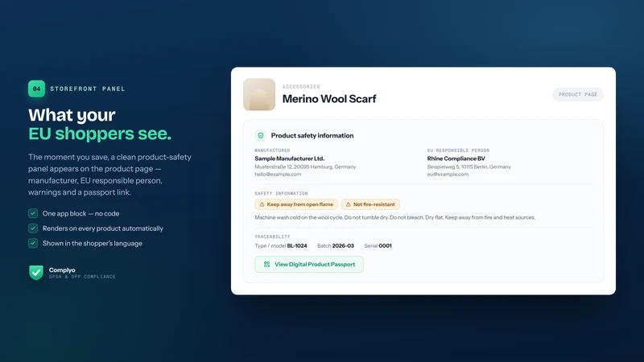Click the Merino Wool Scarf product thumbnail
Viewport: 644px width, 362px height.
pyautogui.click(x=259, y=94)
